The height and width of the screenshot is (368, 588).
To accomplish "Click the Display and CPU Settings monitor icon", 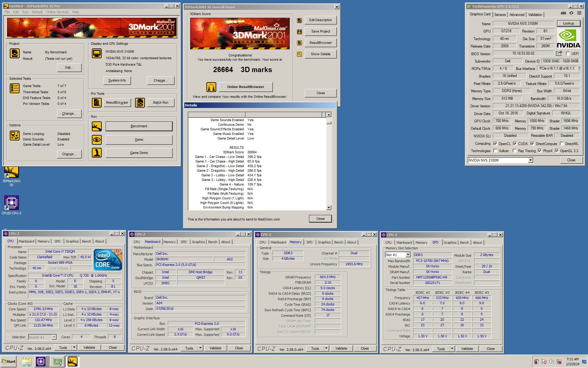I will [x=97, y=53].
